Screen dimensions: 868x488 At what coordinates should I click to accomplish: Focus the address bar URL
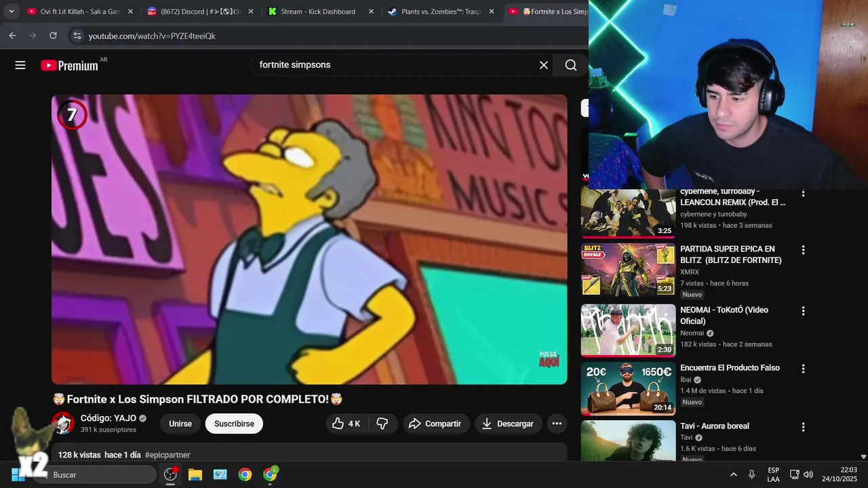click(x=152, y=36)
